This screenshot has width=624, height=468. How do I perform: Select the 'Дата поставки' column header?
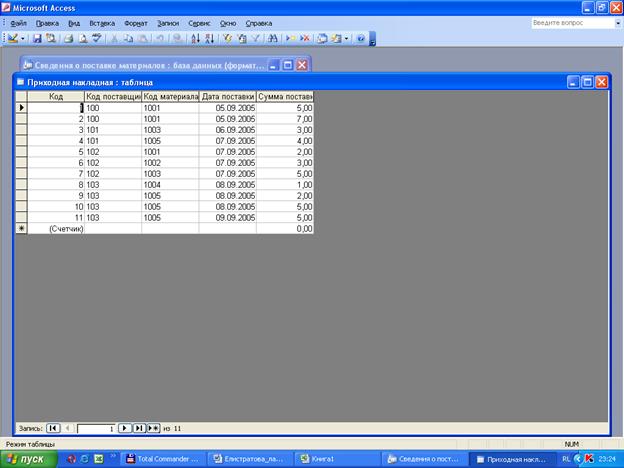pyautogui.click(x=228, y=96)
